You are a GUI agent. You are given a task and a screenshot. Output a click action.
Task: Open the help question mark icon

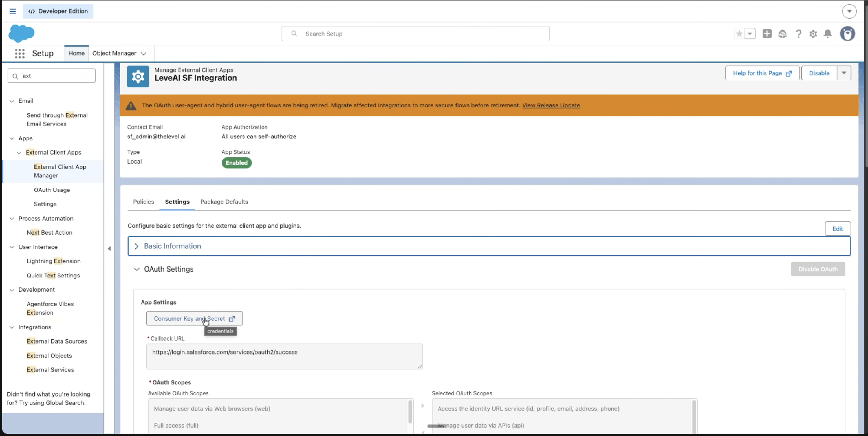pos(798,34)
